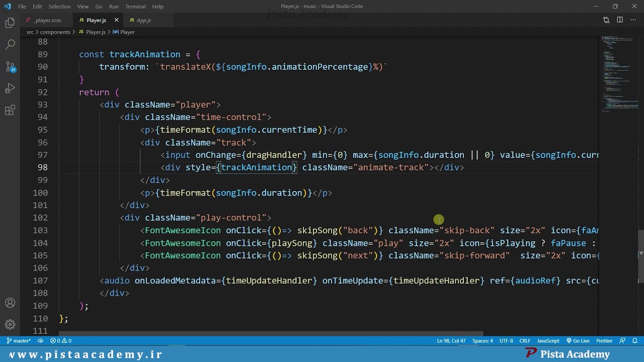The width and height of the screenshot is (644, 362).
Task: Click the master branch indicator
Action: [19, 341]
